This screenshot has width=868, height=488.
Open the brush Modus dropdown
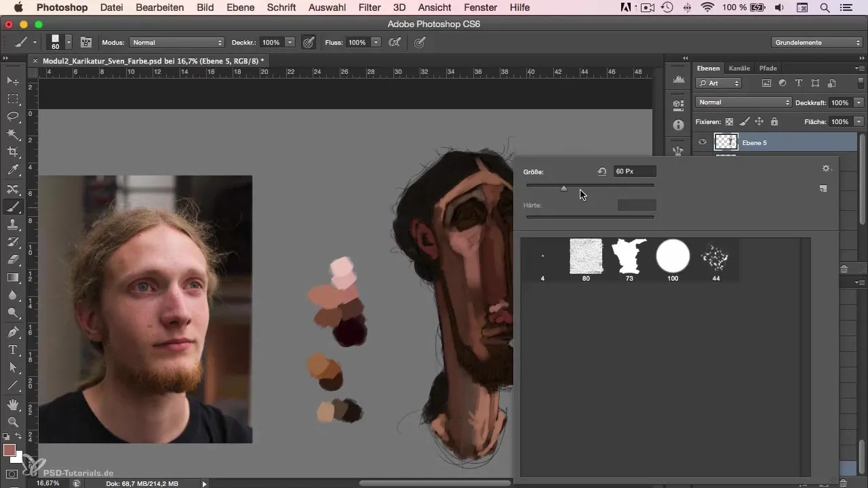(x=177, y=42)
